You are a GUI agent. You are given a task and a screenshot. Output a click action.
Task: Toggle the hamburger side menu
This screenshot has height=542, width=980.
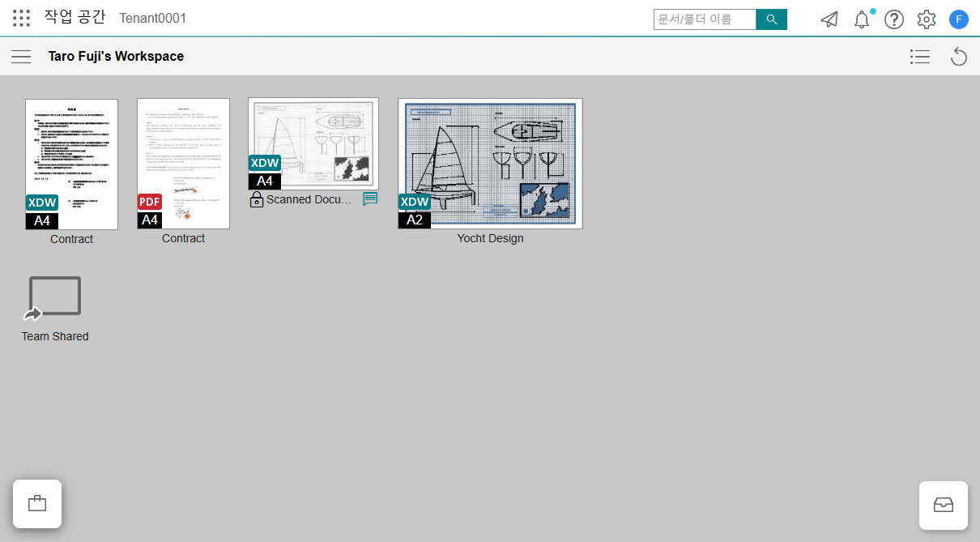[21, 57]
